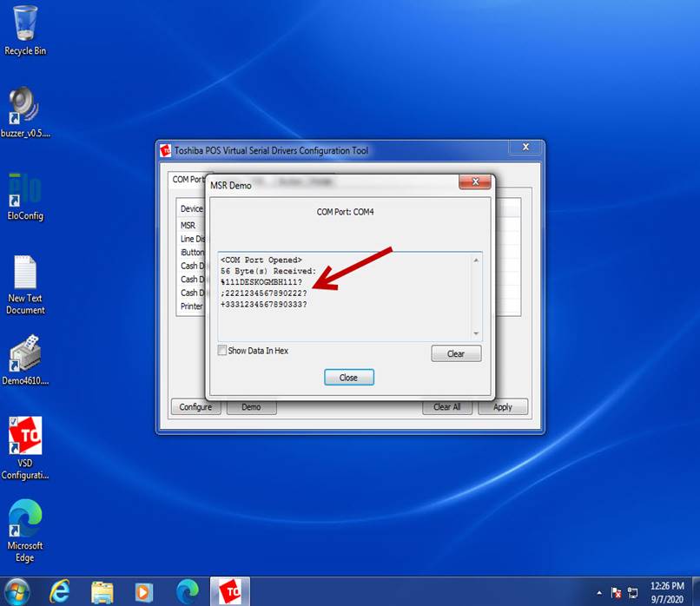Screen dimensions: 700x606
Task: Show hidden icons in the system tray
Action: coord(599,592)
